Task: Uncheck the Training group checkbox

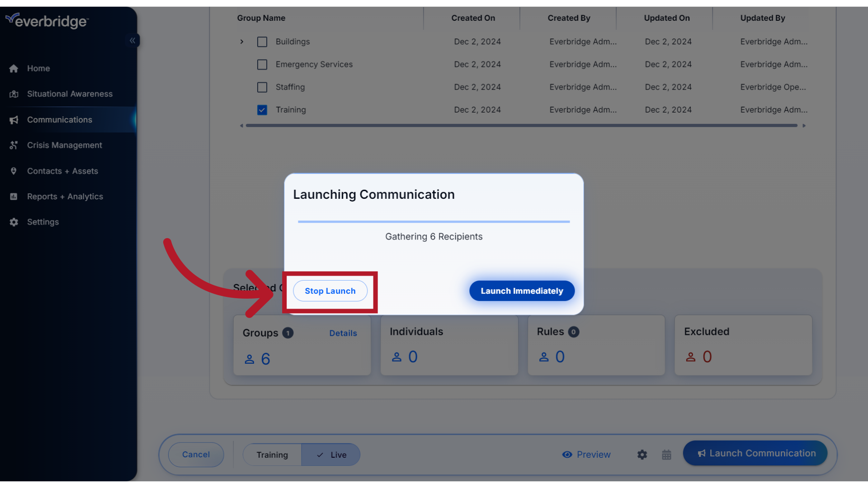Action: pyautogui.click(x=262, y=110)
